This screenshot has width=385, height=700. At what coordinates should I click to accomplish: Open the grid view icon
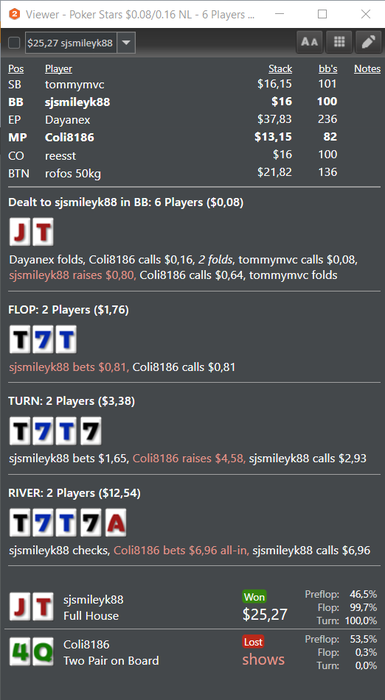point(339,42)
